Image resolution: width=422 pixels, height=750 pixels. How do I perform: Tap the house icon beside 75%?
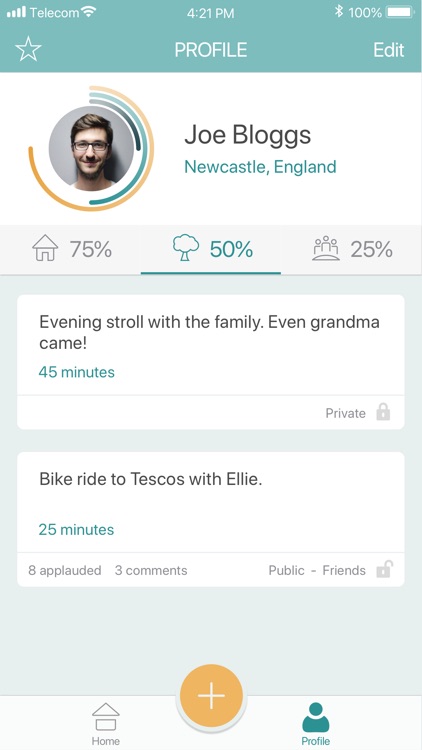click(45, 248)
